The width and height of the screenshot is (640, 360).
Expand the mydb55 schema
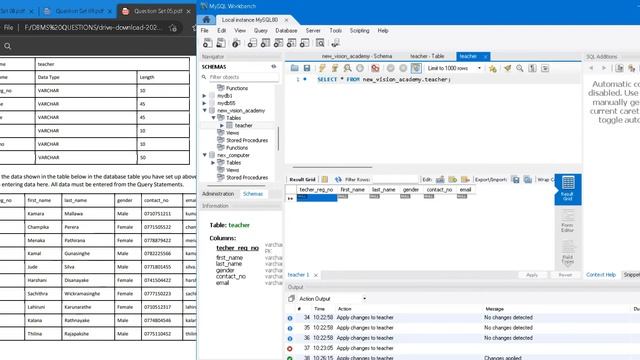click(x=204, y=103)
